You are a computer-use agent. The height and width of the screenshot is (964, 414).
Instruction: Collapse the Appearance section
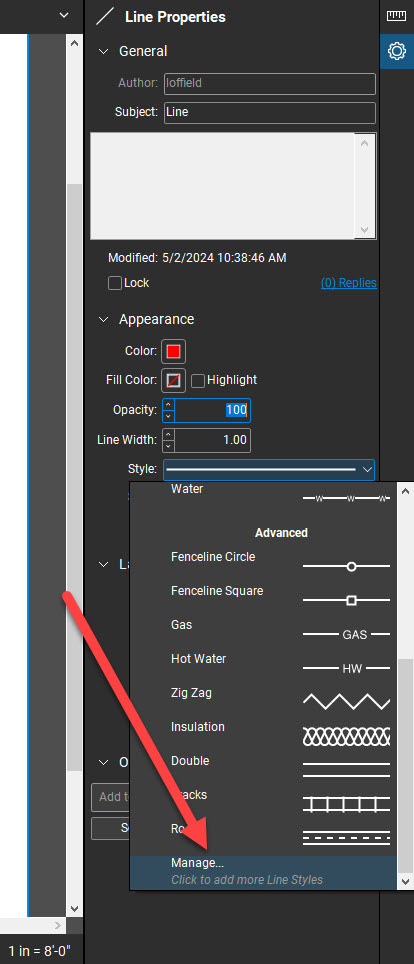[103, 320]
